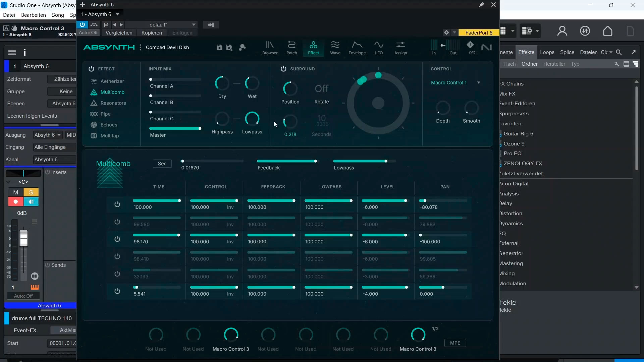Open the default preset dropdown
The width and height of the screenshot is (644, 362).
[193, 24]
